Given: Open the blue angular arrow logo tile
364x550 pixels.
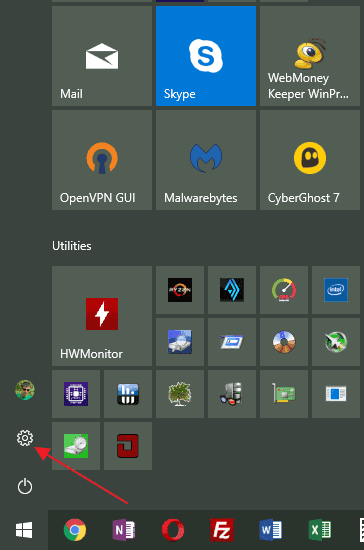Looking at the screenshot, I should click(x=232, y=290).
